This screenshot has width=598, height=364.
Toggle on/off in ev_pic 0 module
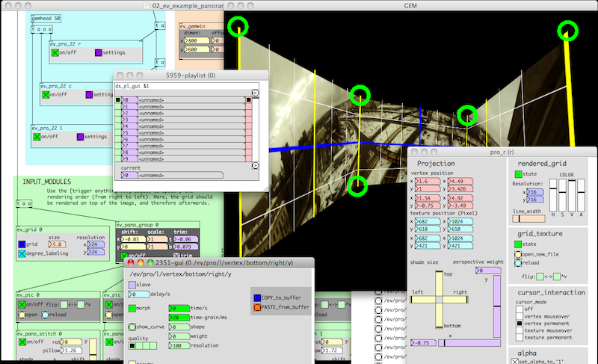22,304
